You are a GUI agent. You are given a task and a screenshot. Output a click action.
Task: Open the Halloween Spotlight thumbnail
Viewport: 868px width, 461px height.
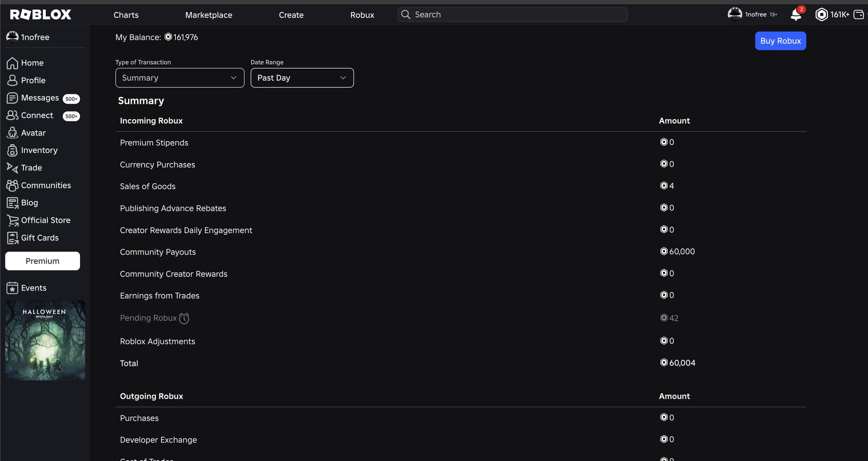pyautogui.click(x=45, y=340)
